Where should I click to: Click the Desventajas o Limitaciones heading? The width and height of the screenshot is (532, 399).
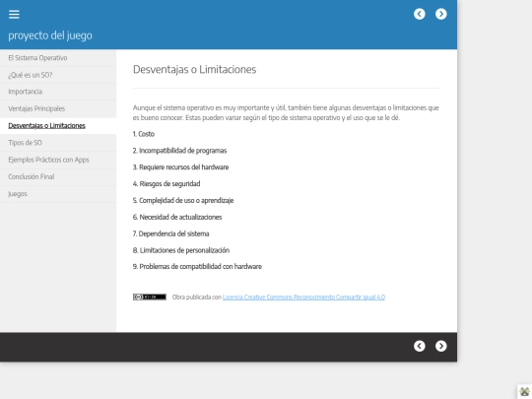coord(194,70)
